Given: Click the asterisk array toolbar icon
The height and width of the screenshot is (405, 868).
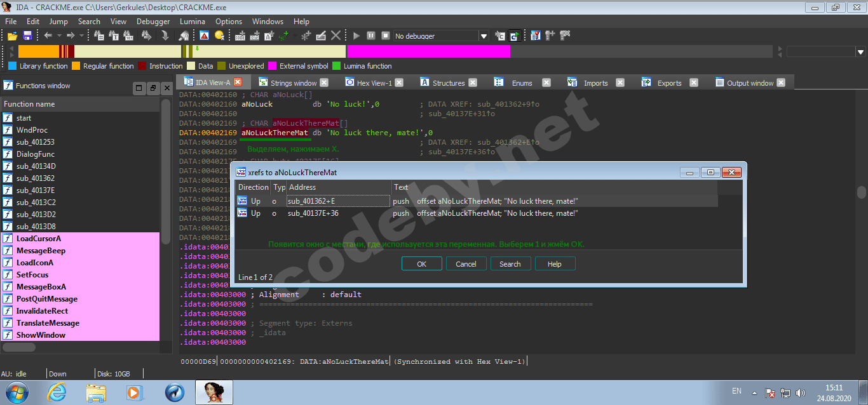Looking at the screenshot, I should click(x=306, y=36).
